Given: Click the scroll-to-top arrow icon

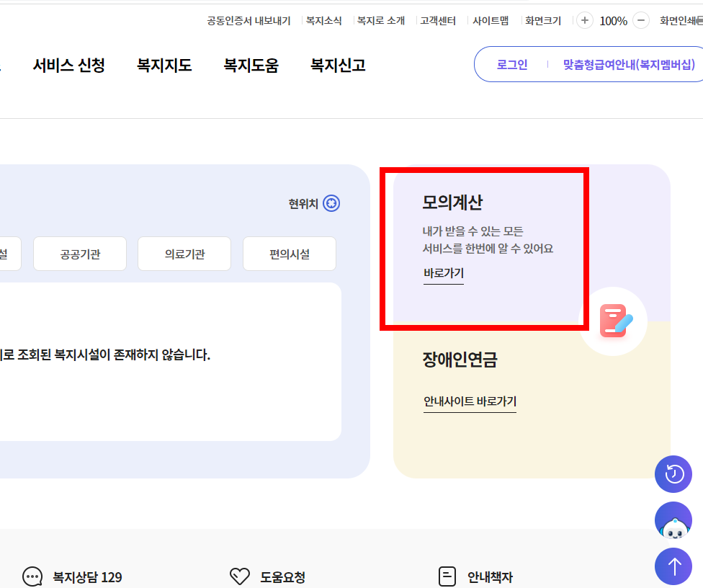Looking at the screenshot, I should 673,566.
